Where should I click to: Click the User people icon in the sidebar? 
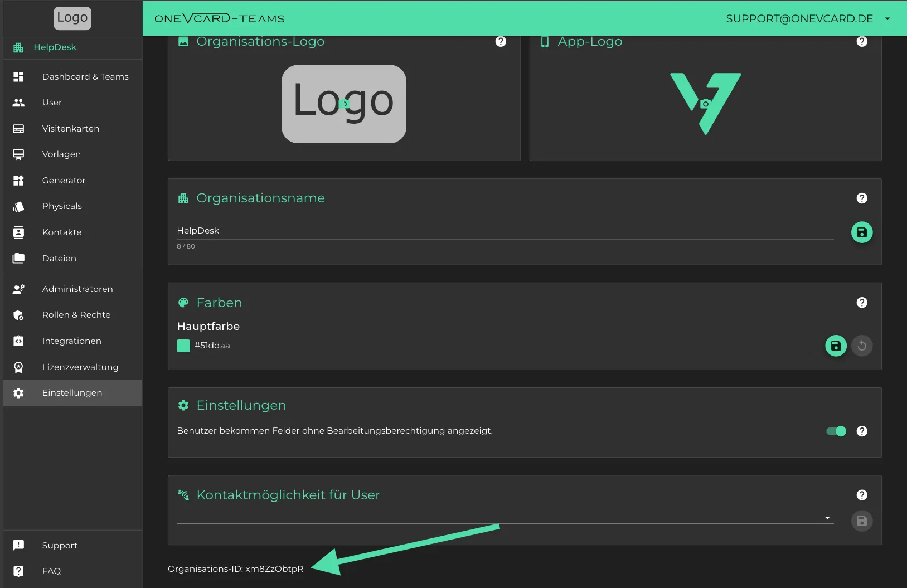point(18,103)
